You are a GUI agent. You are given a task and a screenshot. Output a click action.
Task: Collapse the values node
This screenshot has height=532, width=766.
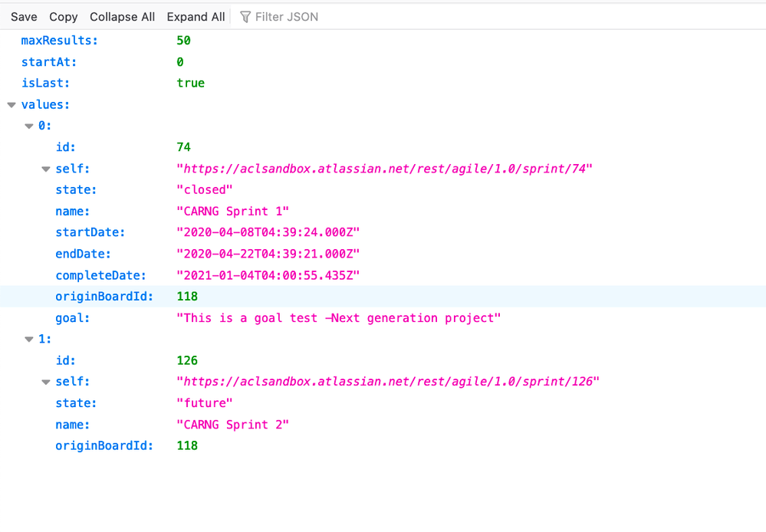[12, 104]
